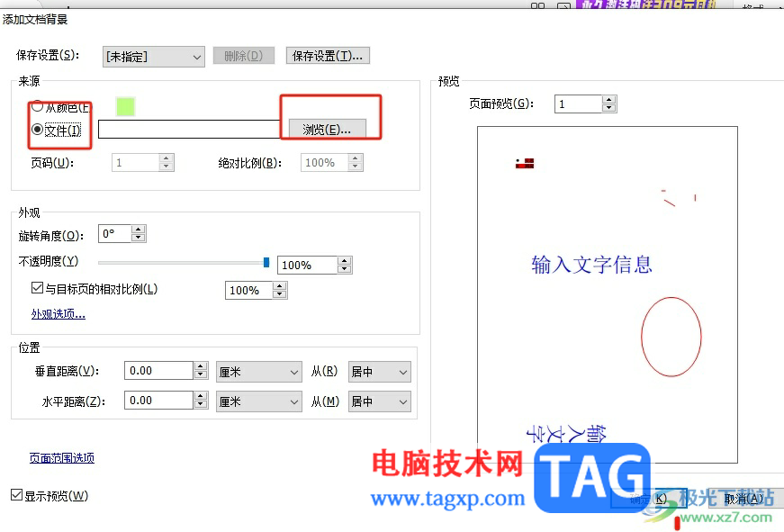
Task: Increase 相对比例 with up arrow
Action: coord(280,285)
